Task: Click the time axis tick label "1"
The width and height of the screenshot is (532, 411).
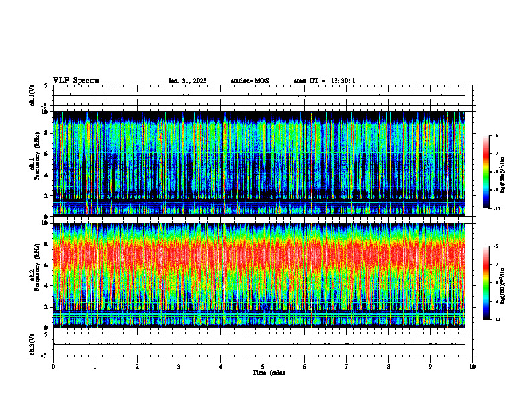Action: pos(95,367)
